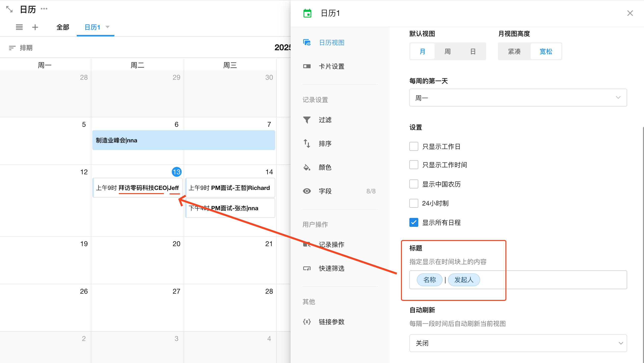Set default view to 周
The image size is (644, 363).
pyautogui.click(x=447, y=52)
